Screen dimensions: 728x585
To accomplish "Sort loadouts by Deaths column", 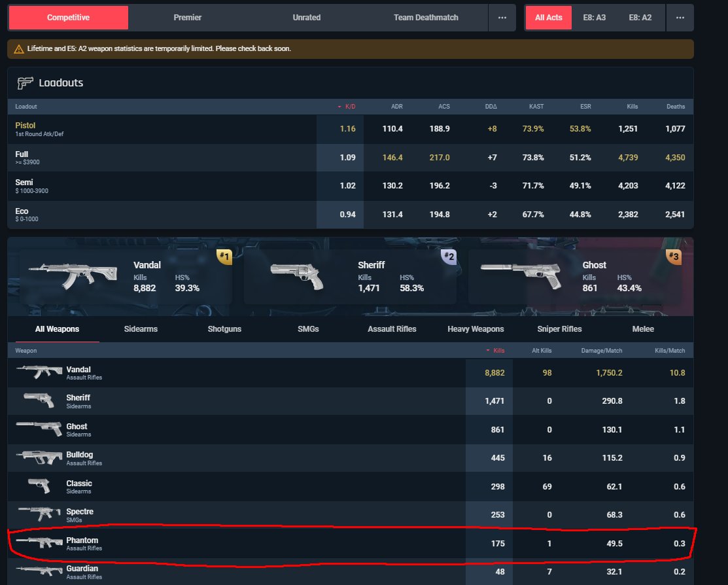I will tap(676, 107).
